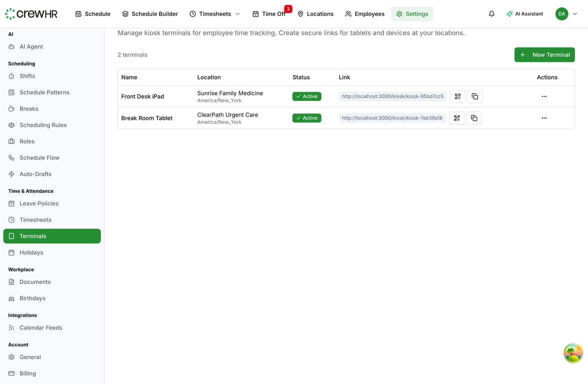Open Time Off page
Screen dimensions: 588x384
269,14
